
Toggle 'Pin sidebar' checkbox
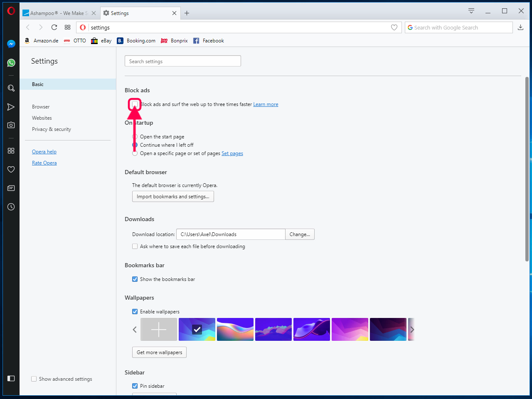pos(135,386)
